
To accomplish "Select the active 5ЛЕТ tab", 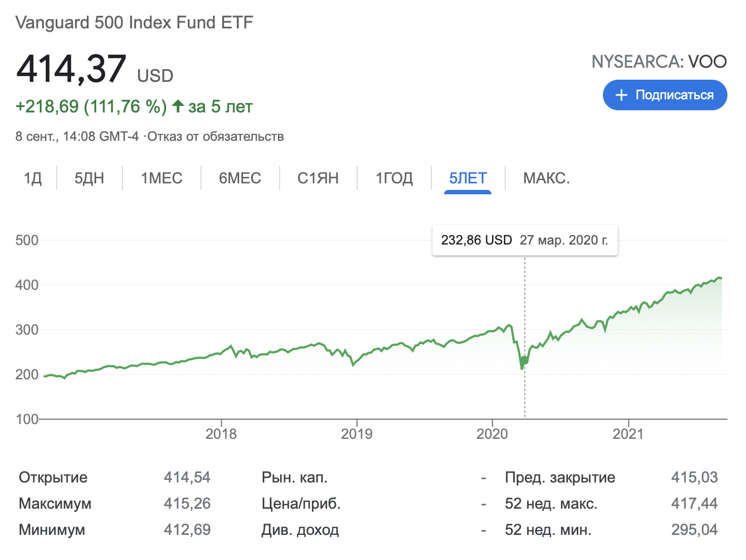I will (468, 178).
